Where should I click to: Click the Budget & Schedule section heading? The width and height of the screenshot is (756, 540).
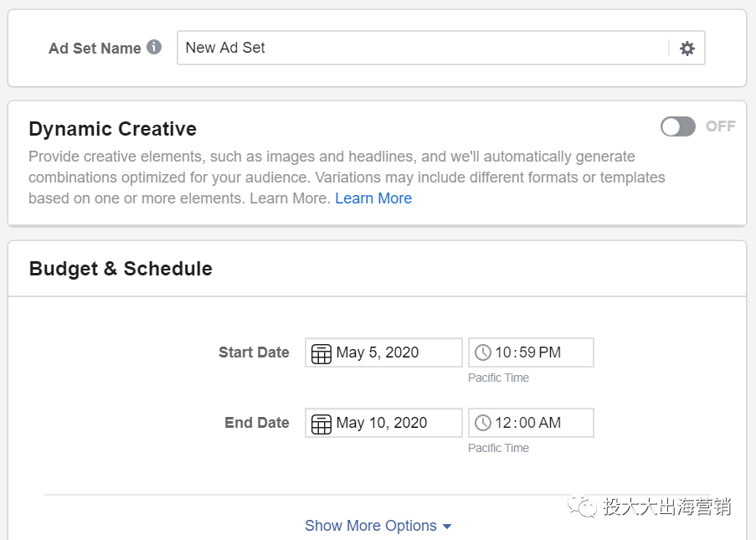[121, 269]
